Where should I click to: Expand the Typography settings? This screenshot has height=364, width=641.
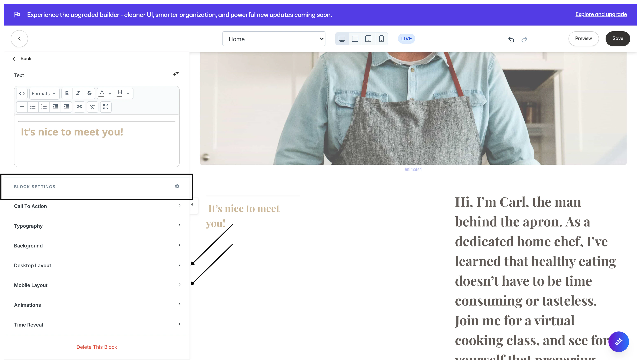(x=97, y=226)
